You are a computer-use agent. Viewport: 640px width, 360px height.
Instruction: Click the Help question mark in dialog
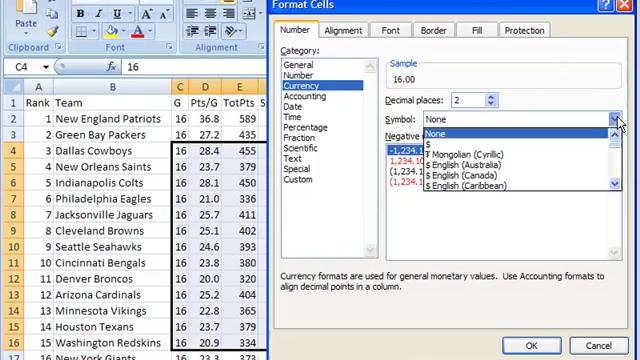pos(606,5)
